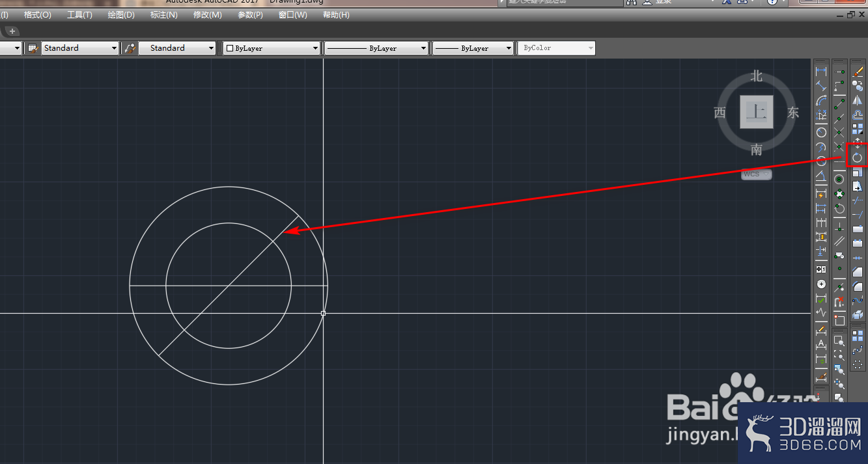The height and width of the screenshot is (464, 868).
Task: Choose the Arc Length dimension tool
Action: coord(821,100)
